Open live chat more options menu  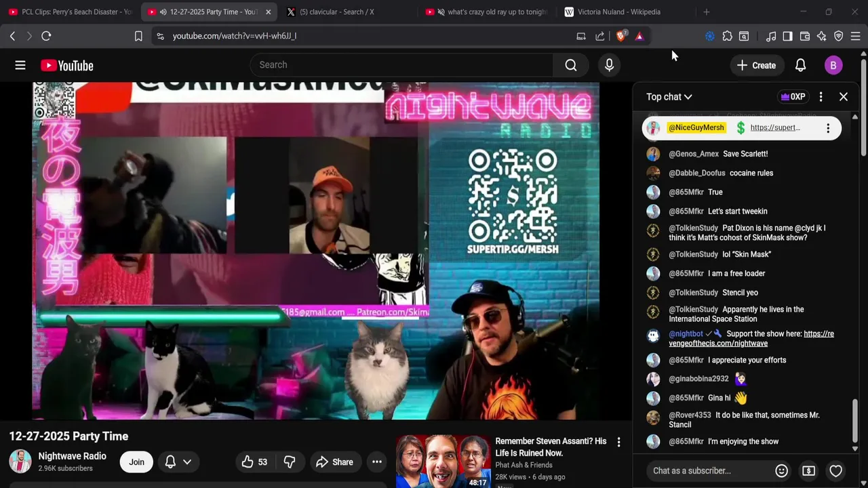(x=821, y=97)
